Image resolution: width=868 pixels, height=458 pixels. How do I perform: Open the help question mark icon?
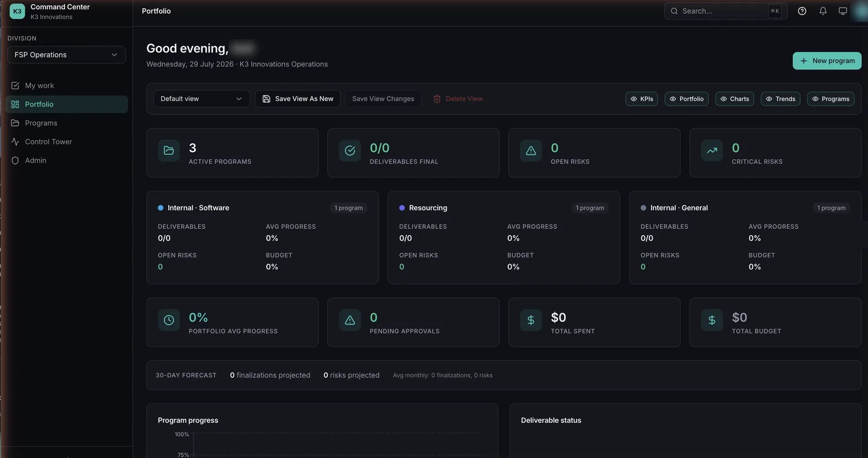point(802,11)
